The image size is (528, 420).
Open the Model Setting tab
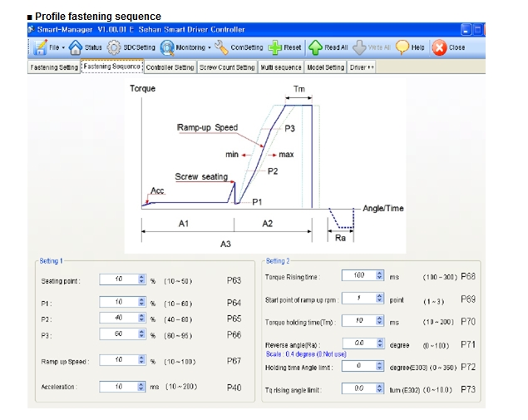[x=325, y=67]
